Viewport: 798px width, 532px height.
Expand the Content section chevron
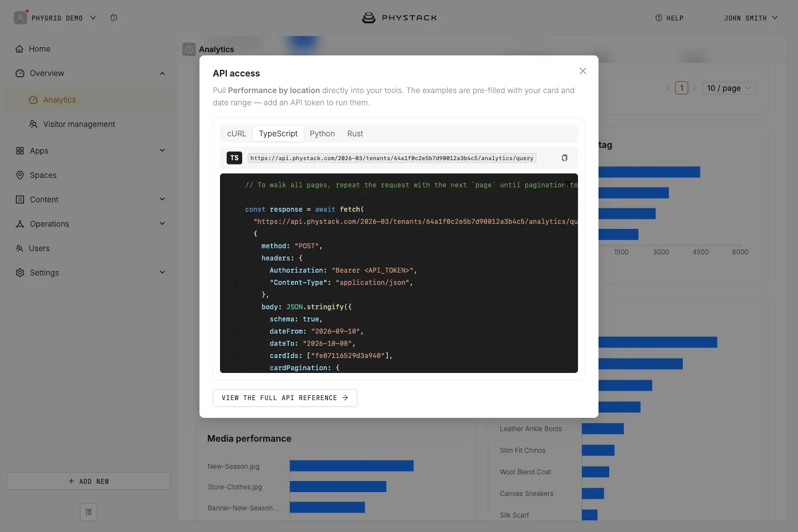(162, 199)
